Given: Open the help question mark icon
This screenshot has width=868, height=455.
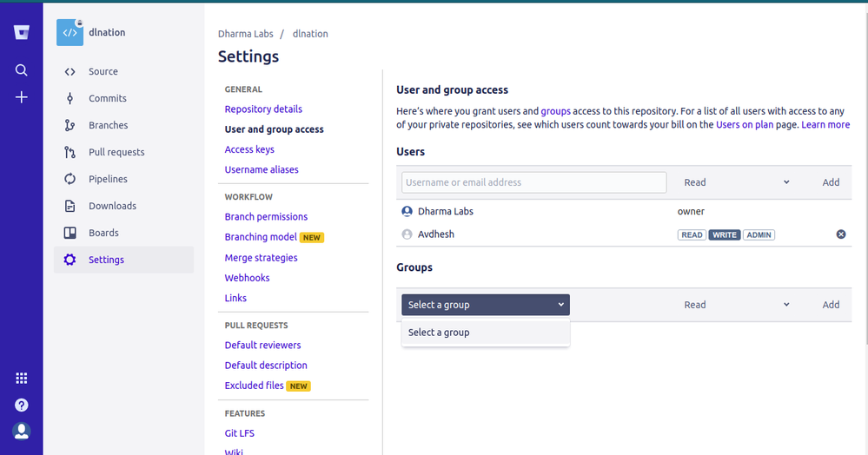Looking at the screenshot, I should point(21,406).
